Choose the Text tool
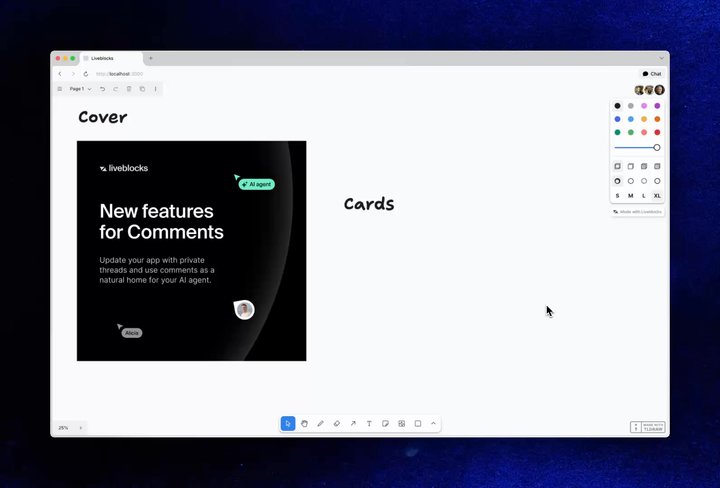 (369, 424)
